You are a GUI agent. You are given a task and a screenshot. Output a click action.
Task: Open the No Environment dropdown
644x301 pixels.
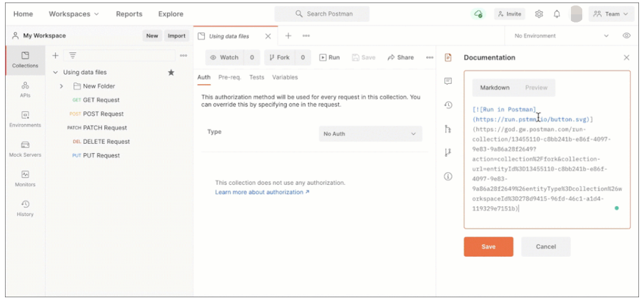[561, 36]
